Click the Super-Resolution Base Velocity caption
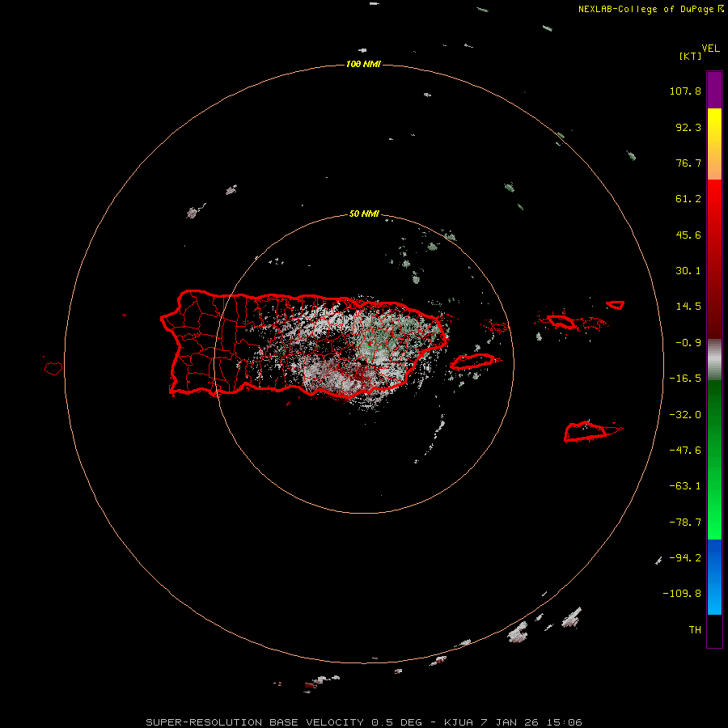Viewport: 728px width, 728px height. point(364,722)
